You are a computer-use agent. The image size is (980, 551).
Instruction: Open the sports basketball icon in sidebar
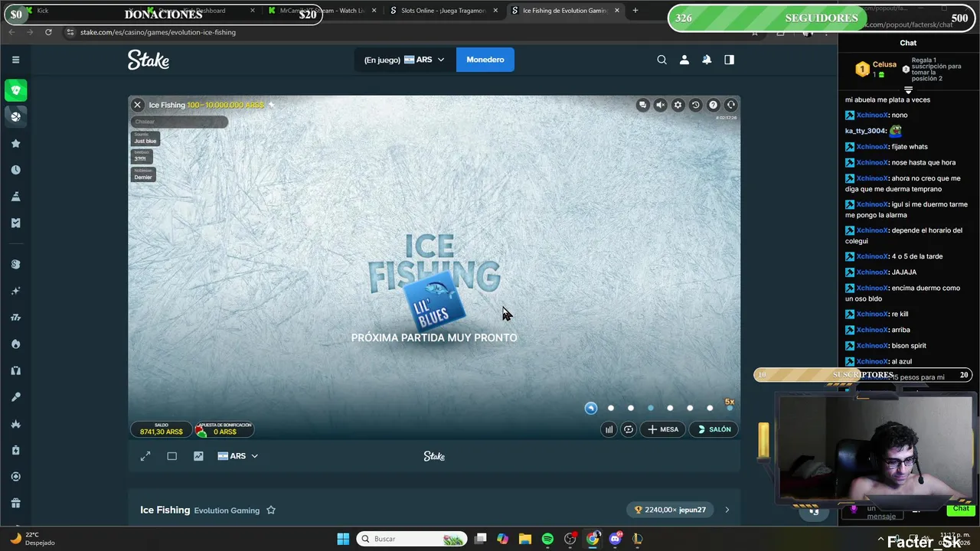click(x=15, y=116)
